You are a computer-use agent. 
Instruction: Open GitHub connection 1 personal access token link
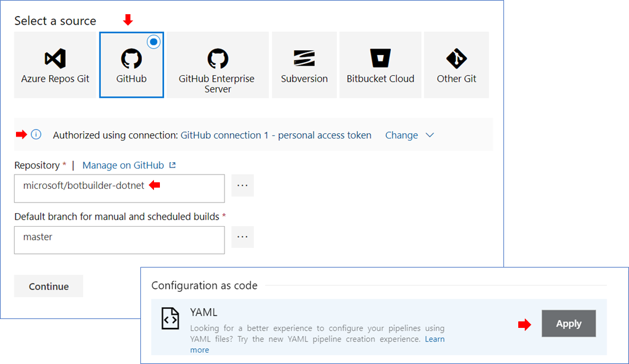[x=276, y=135]
